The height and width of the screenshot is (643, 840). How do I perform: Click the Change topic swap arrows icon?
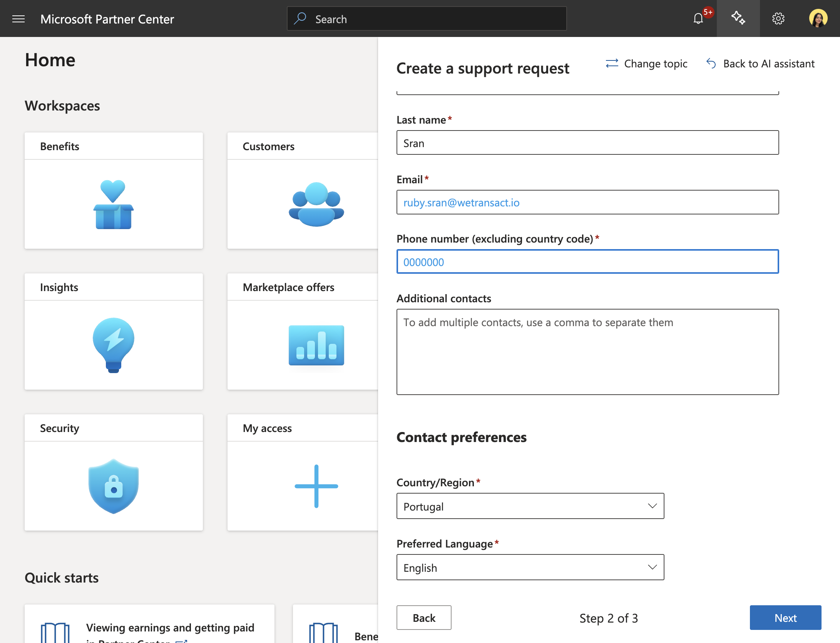[x=612, y=64]
